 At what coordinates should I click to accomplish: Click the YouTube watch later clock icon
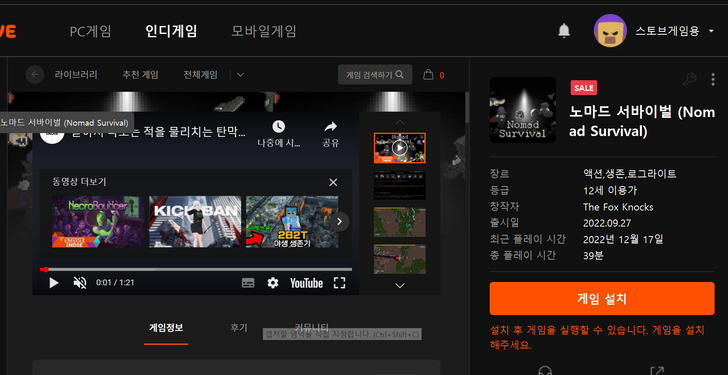[x=279, y=126]
